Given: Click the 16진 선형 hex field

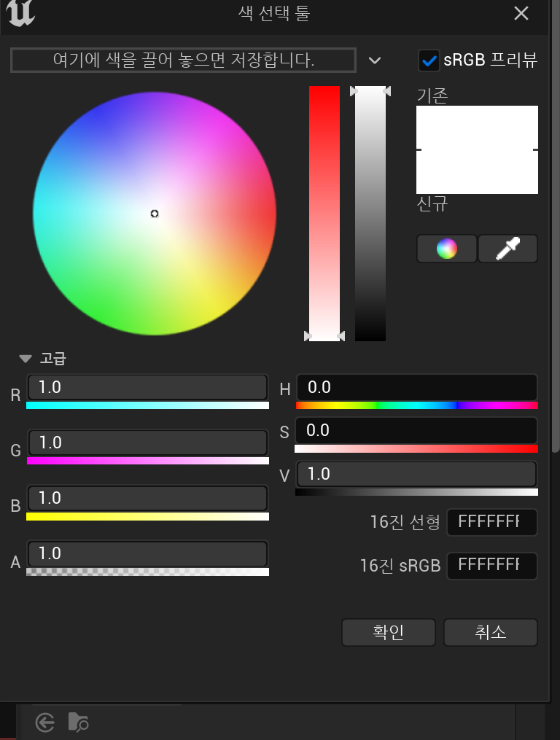Looking at the screenshot, I should coord(492,522).
